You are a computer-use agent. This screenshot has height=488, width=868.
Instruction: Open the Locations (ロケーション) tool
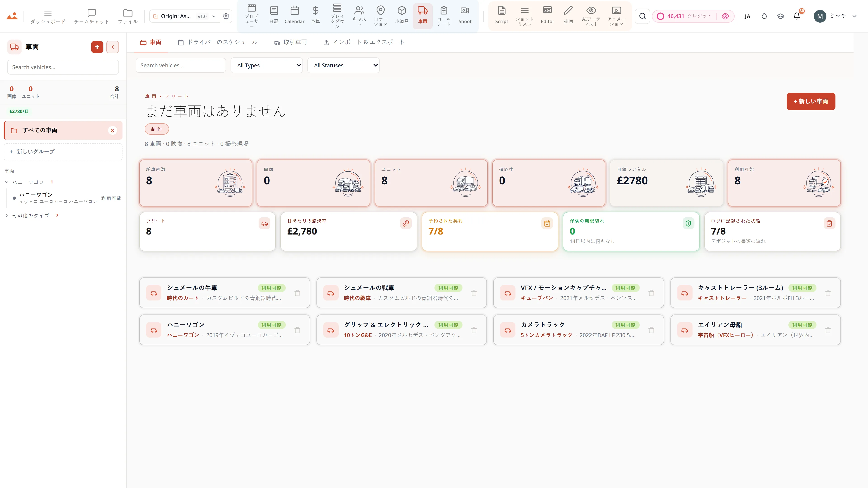coord(380,16)
